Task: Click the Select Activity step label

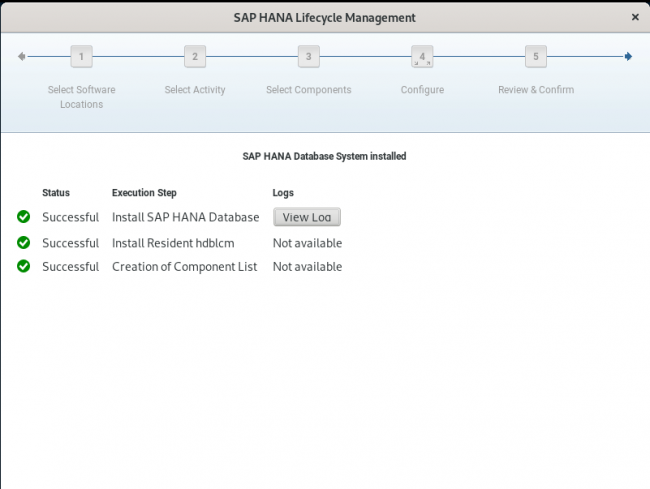Action: click(x=195, y=90)
